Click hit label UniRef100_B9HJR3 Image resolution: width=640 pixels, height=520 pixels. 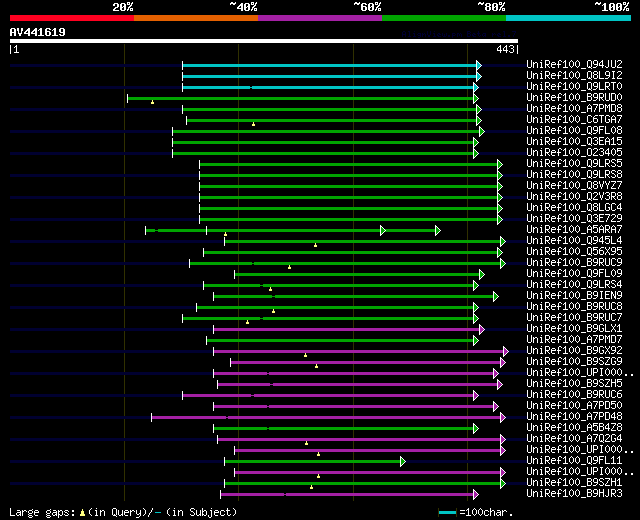coord(574,494)
